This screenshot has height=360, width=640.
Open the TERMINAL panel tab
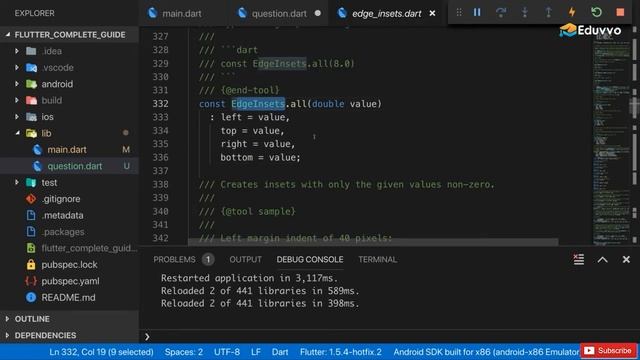pos(378,260)
